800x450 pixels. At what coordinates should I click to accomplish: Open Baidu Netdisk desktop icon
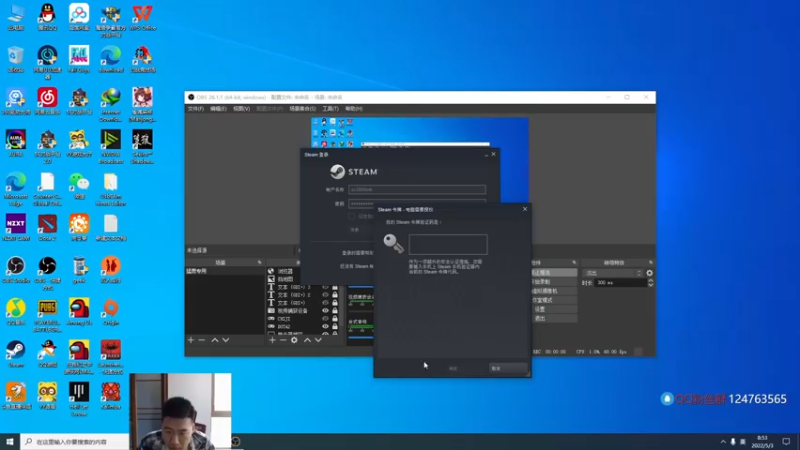[x=79, y=17]
